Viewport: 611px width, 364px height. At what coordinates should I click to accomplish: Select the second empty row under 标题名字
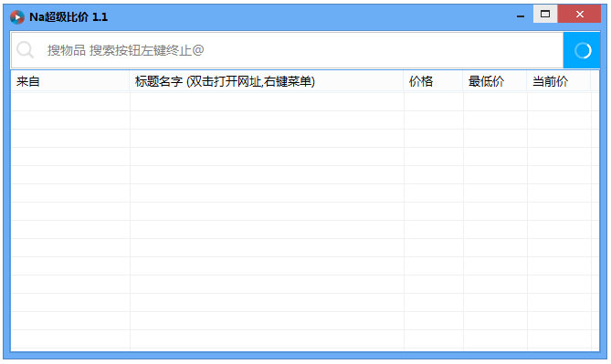click(267, 120)
